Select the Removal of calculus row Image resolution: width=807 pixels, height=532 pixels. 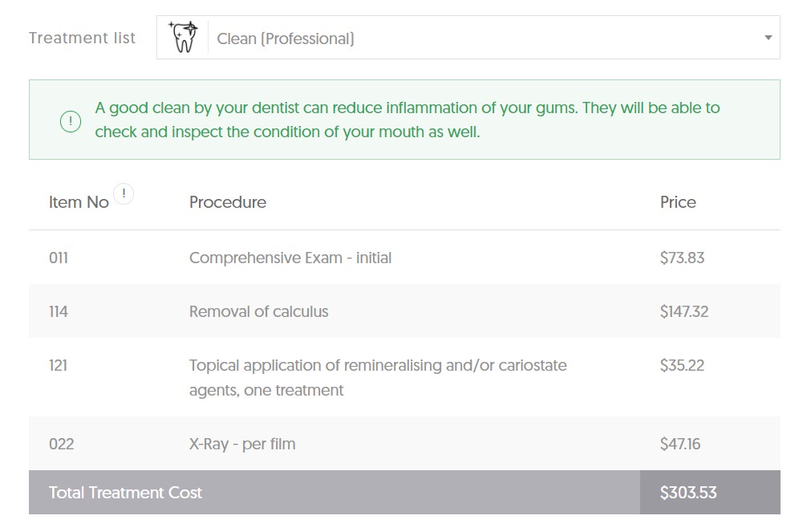404,311
